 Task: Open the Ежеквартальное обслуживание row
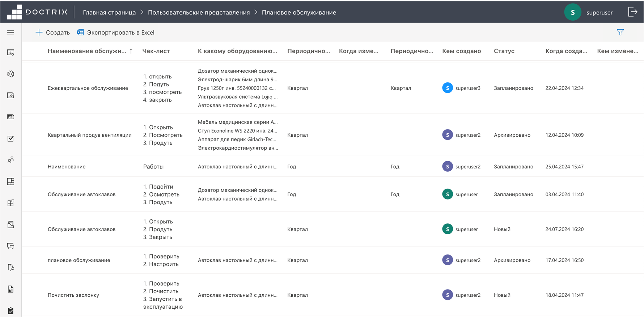pos(88,88)
